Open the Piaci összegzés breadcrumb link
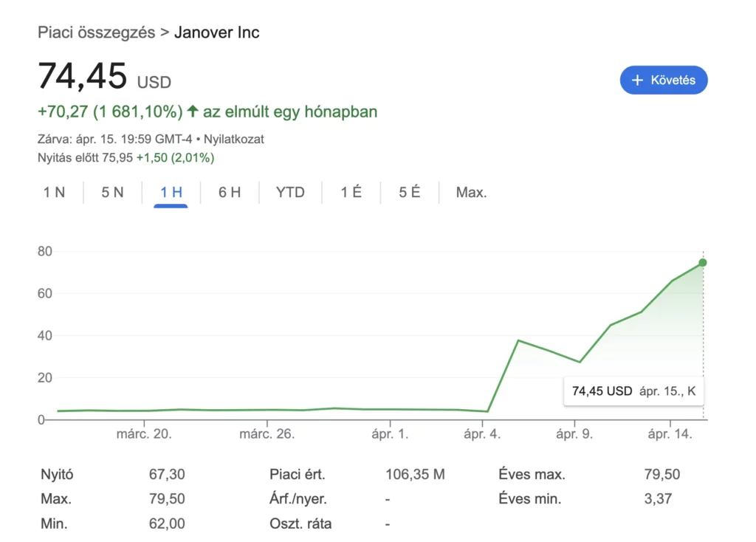This screenshot has height=542, width=756. 97,32
